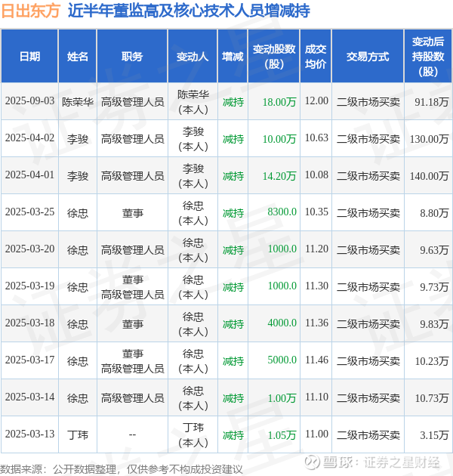Select the 18.00万 share change value
The height and width of the screenshot is (476, 453).
[279, 102]
